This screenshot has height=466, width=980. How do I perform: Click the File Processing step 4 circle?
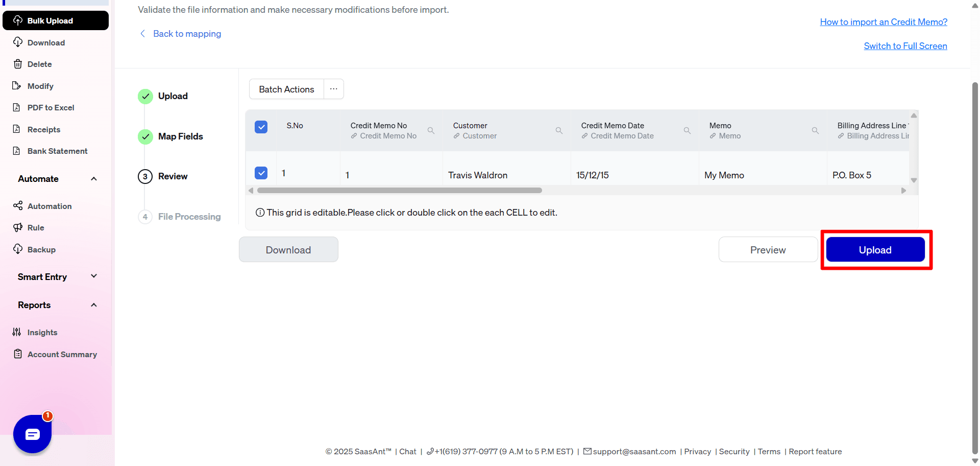point(145,217)
